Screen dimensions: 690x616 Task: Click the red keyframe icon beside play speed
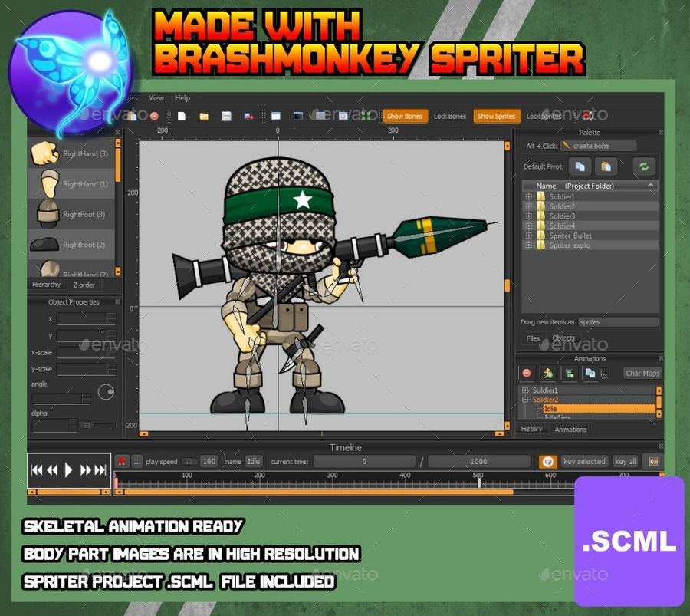pyautogui.click(x=122, y=462)
